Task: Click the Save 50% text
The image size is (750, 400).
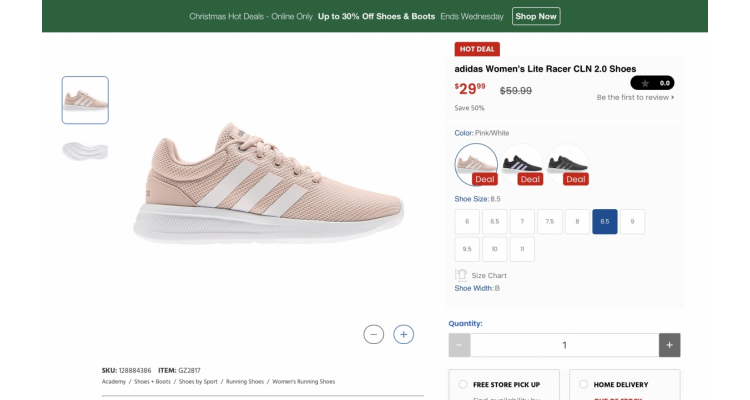Action: 469,108
